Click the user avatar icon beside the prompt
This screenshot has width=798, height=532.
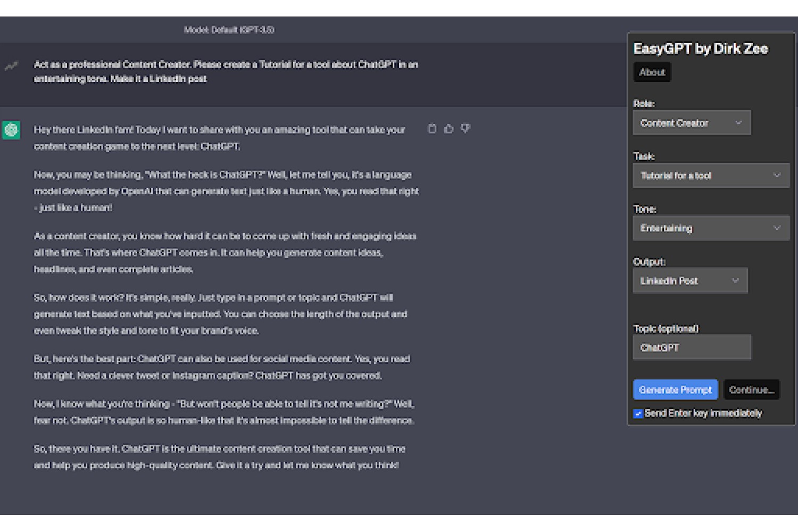(11, 66)
